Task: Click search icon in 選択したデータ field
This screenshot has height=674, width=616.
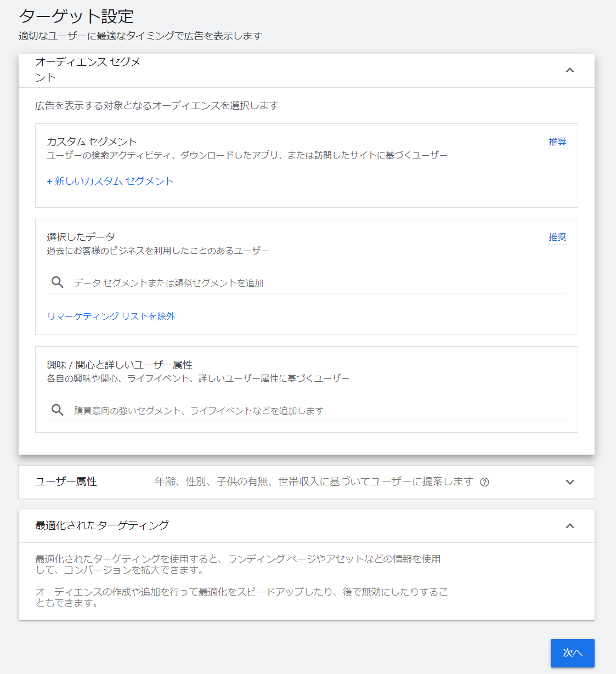Action: (58, 282)
